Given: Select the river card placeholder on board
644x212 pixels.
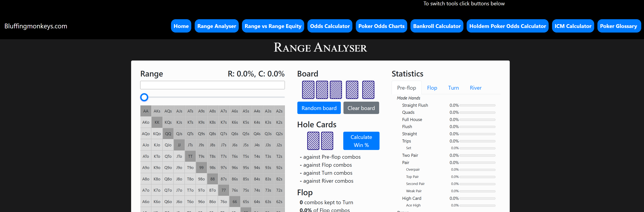Looking at the screenshot, I should click(368, 90).
